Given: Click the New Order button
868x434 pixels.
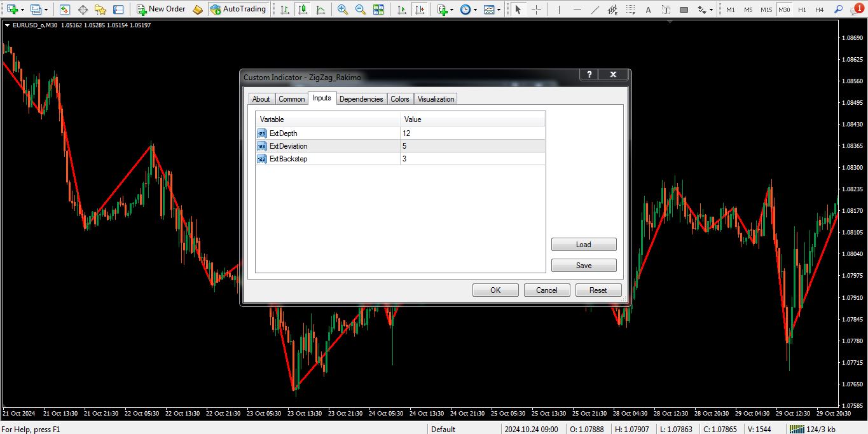Looking at the screenshot, I should tap(161, 10).
